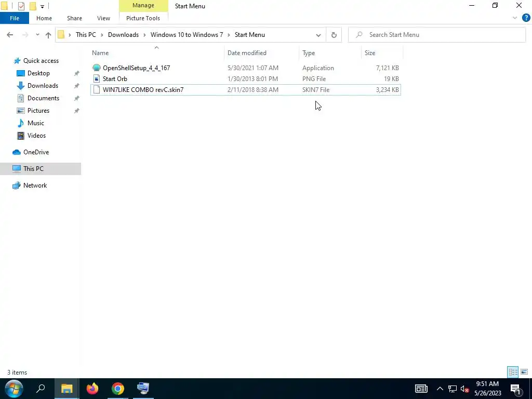532x399 pixels.
Task: Click the Manage contextual tab header
Action: click(143, 5)
